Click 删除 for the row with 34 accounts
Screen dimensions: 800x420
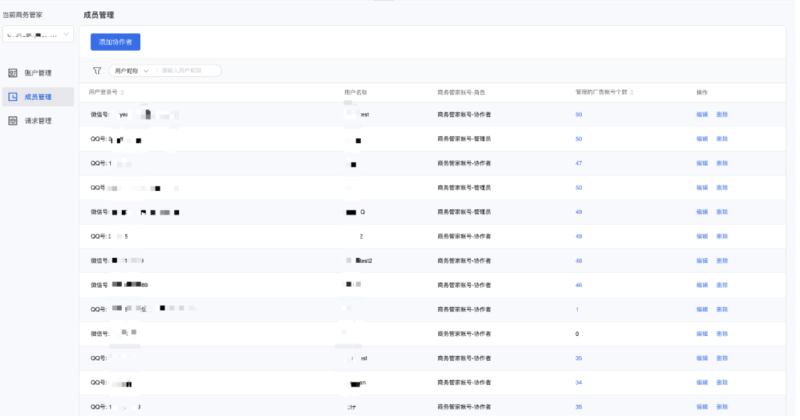point(722,382)
